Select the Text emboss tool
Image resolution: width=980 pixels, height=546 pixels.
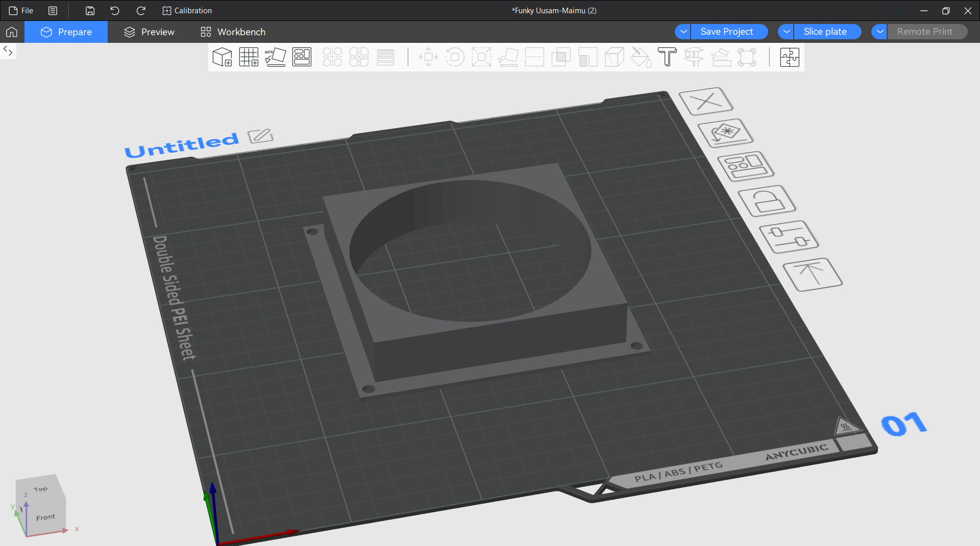[x=667, y=57]
